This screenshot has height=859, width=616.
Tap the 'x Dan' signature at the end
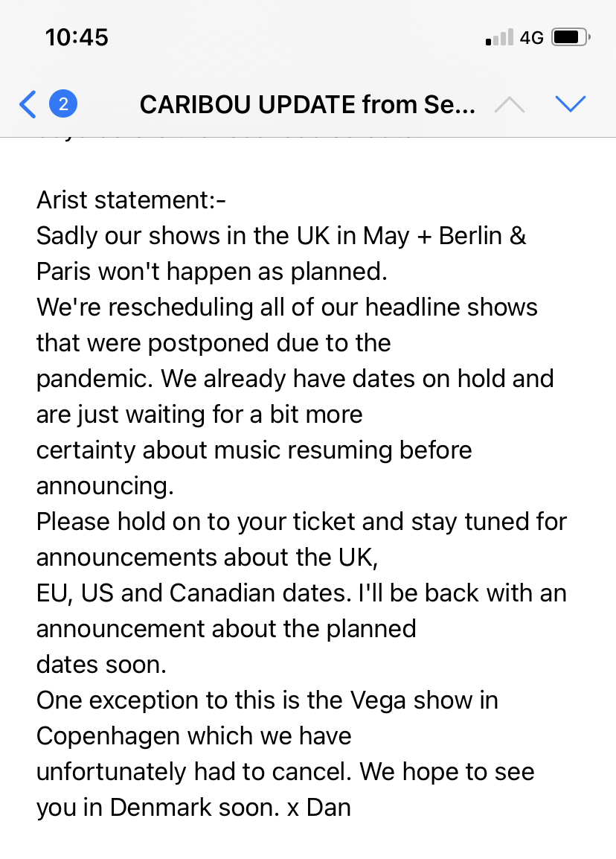tap(319, 808)
